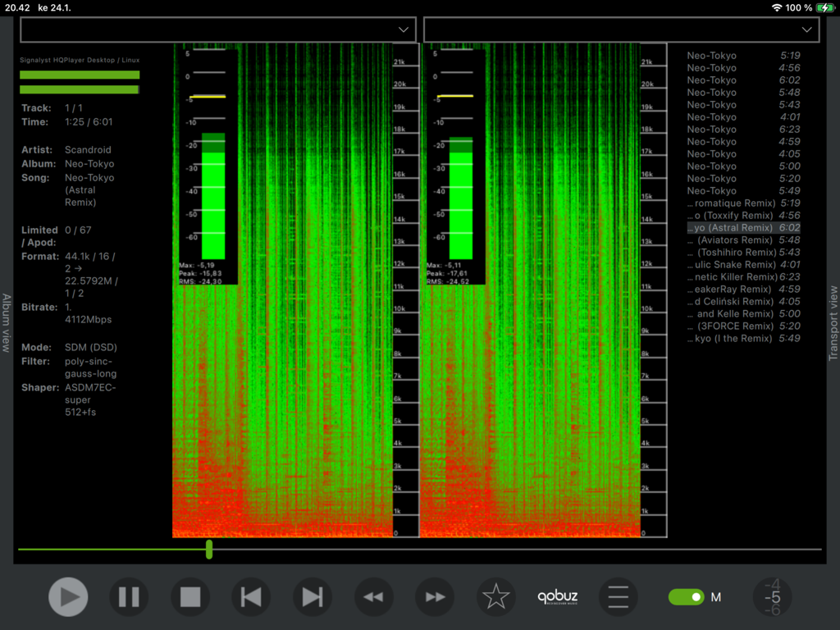The image size is (840, 630).
Task: Click the artist name Scandroid
Action: pos(88,150)
